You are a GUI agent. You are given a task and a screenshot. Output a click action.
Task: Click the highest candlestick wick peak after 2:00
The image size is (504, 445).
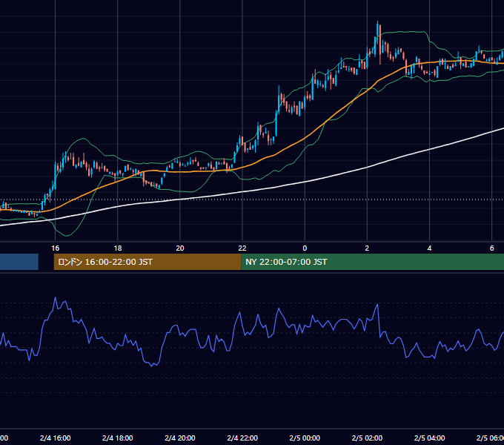377,22
